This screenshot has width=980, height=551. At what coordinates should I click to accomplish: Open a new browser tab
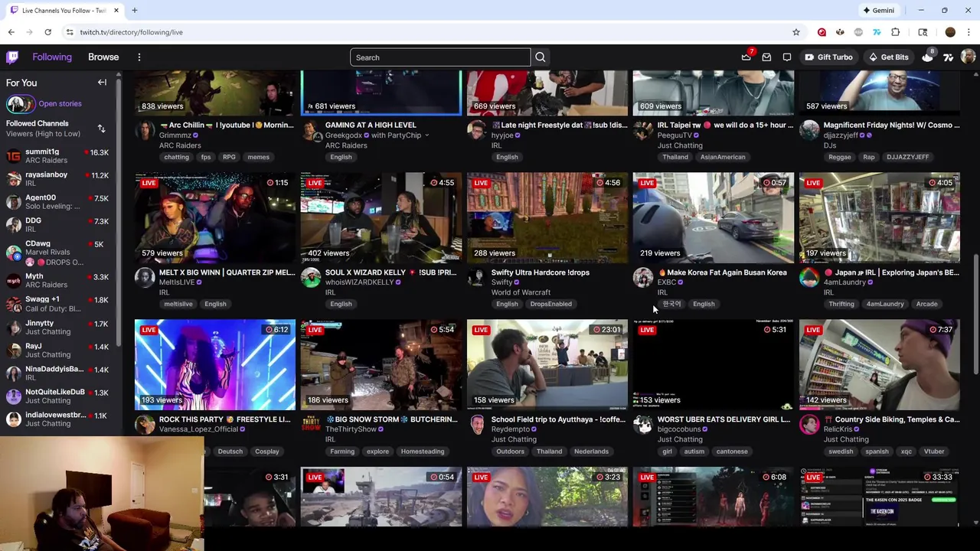click(135, 11)
